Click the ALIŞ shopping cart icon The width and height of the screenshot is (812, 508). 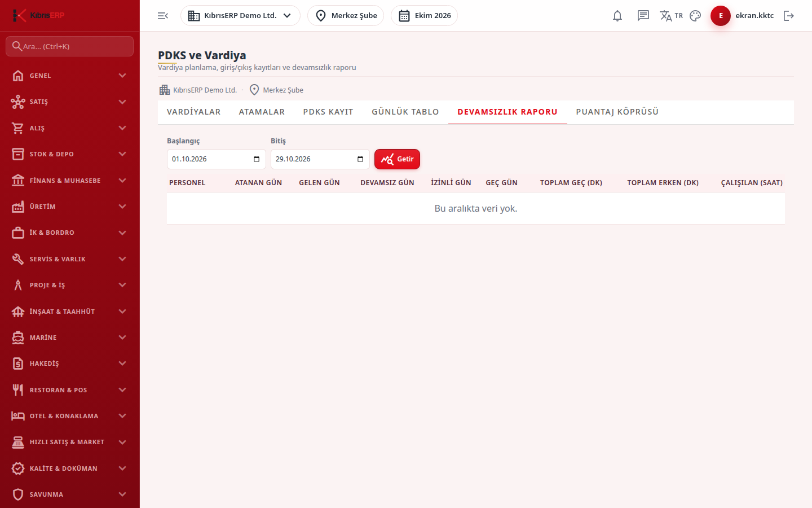(x=18, y=128)
